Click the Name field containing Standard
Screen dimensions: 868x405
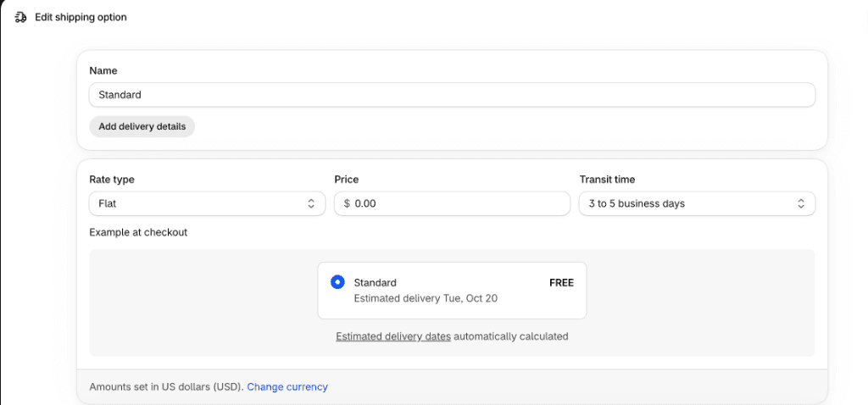point(452,95)
